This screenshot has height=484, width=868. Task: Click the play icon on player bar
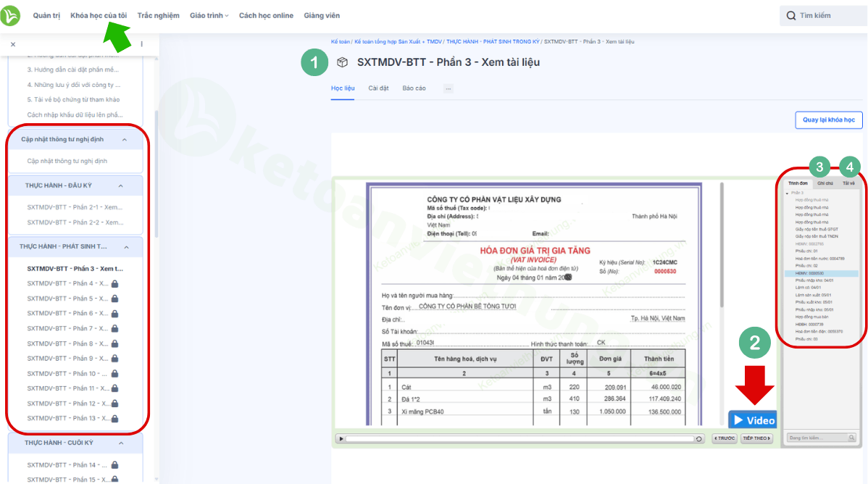pos(340,438)
